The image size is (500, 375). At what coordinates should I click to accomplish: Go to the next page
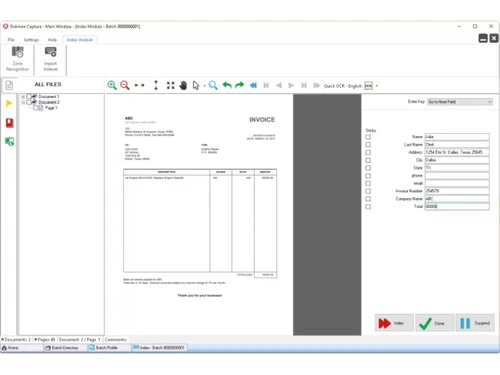pos(291,85)
